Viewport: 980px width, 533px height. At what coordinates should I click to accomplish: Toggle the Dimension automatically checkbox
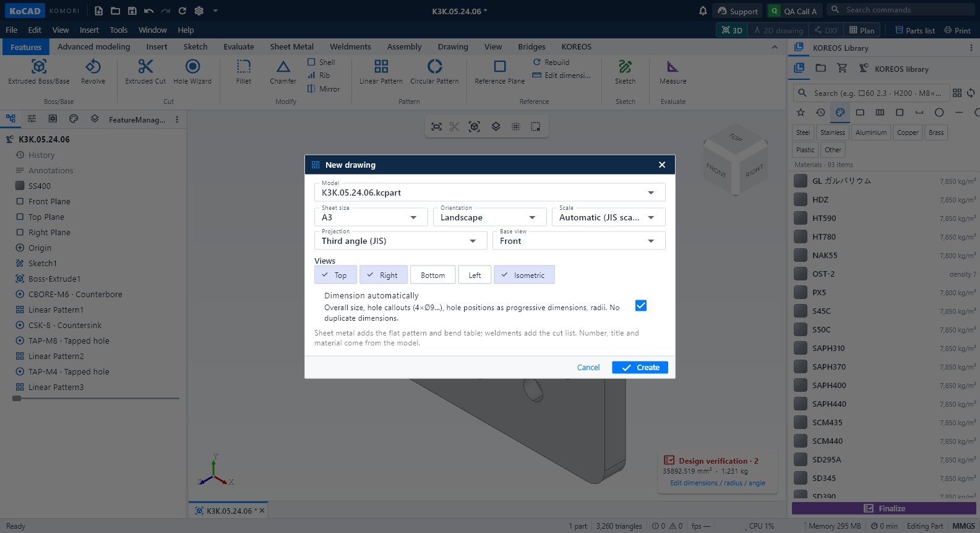(641, 306)
